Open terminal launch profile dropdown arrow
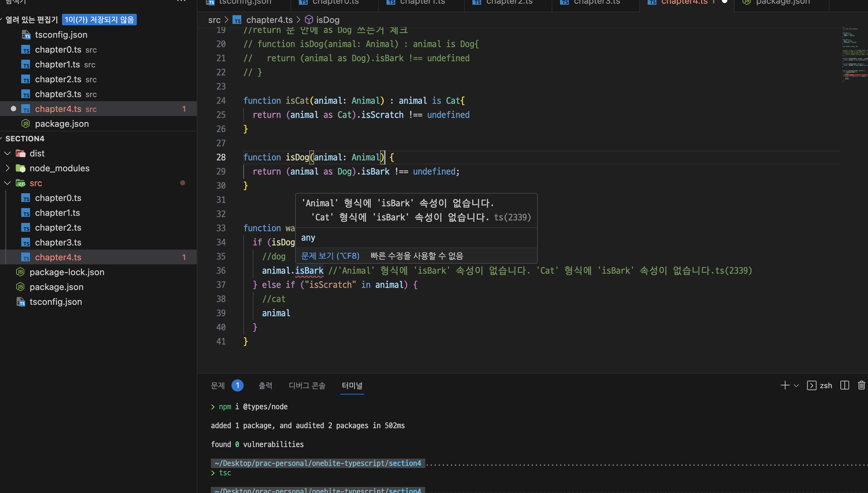Screen dimensions: 868x493 tap(796, 386)
